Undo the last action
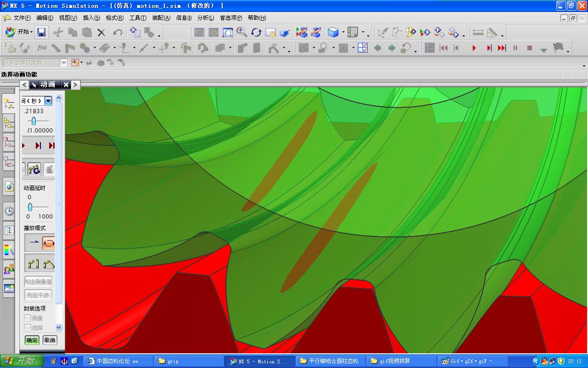Viewport: 588px width, 368px height. click(x=118, y=32)
